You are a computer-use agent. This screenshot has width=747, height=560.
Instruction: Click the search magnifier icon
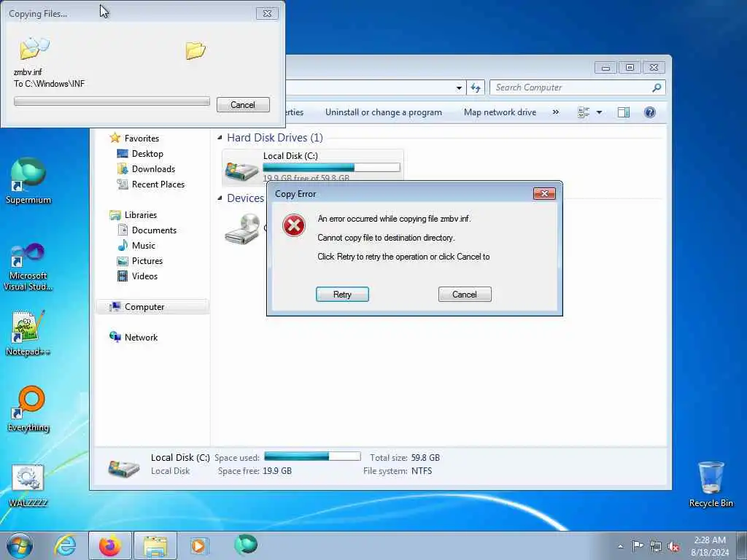(x=657, y=87)
